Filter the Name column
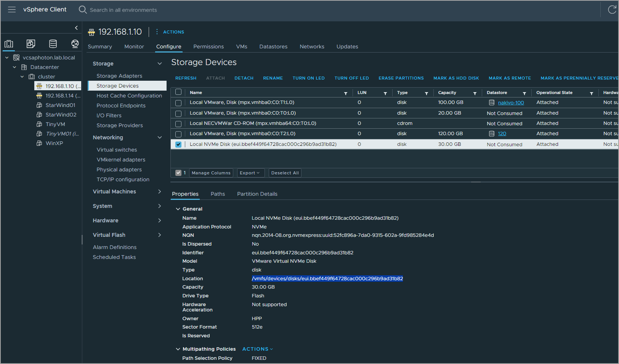619x364 pixels. tap(346, 93)
